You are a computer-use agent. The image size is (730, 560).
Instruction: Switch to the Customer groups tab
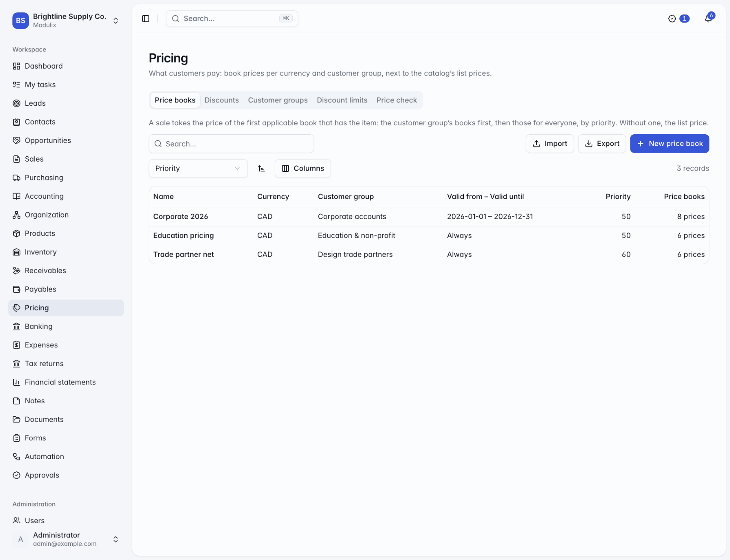tap(278, 100)
